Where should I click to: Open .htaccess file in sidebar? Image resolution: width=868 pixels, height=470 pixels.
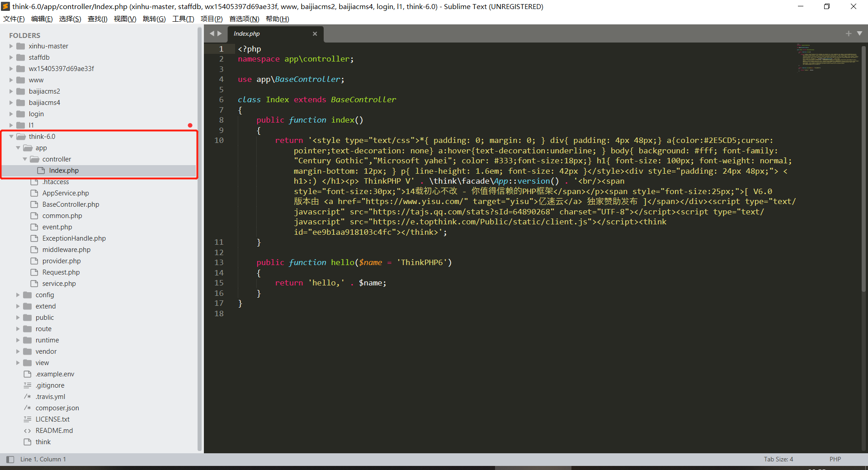click(56, 182)
